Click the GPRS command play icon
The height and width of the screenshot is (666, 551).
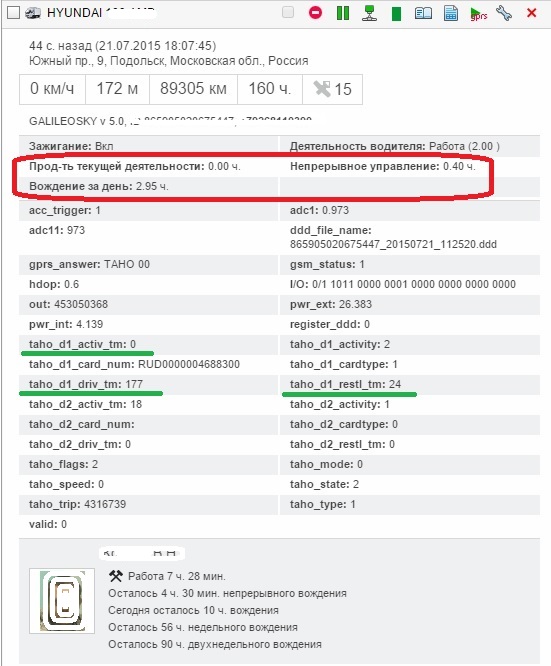point(478,14)
